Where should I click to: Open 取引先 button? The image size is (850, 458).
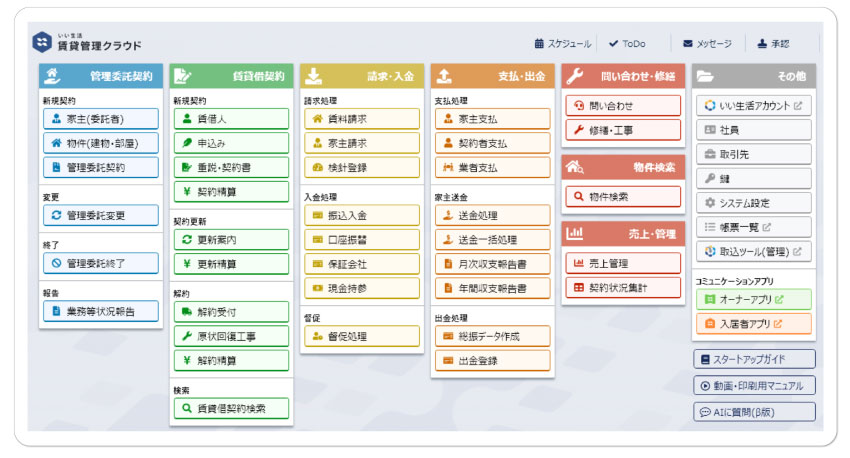(754, 154)
